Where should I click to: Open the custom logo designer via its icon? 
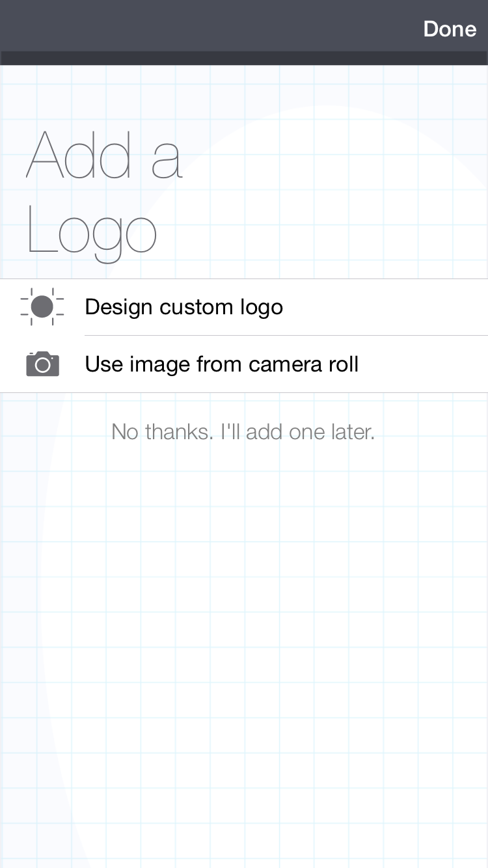tap(42, 306)
